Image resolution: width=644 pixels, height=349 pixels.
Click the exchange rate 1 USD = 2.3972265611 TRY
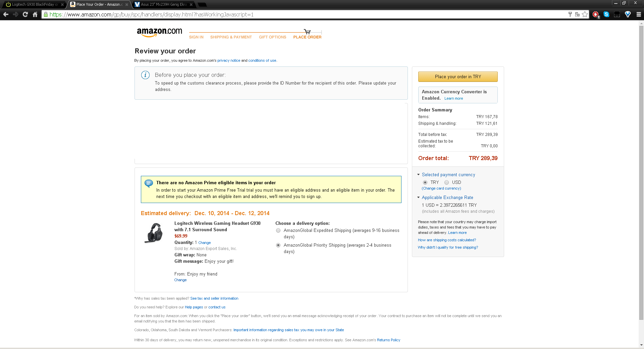point(449,205)
